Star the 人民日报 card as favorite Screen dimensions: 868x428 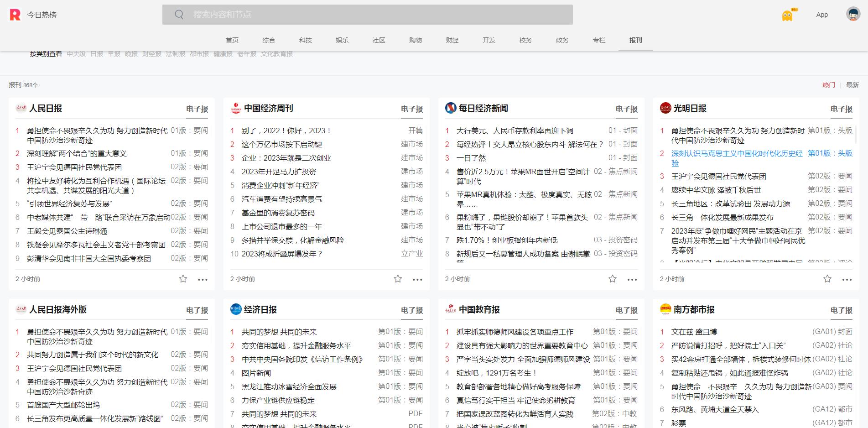point(182,278)
